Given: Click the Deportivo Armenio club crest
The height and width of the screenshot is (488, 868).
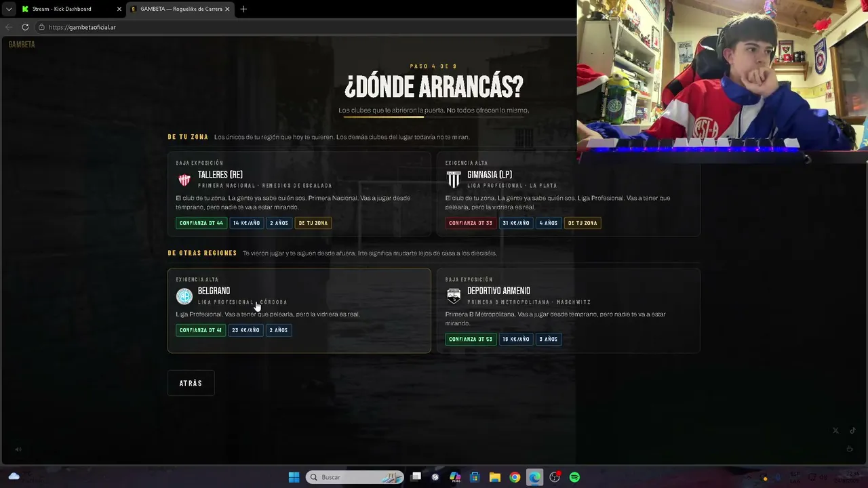Looking at the screenshot, I should pos(454,296).
